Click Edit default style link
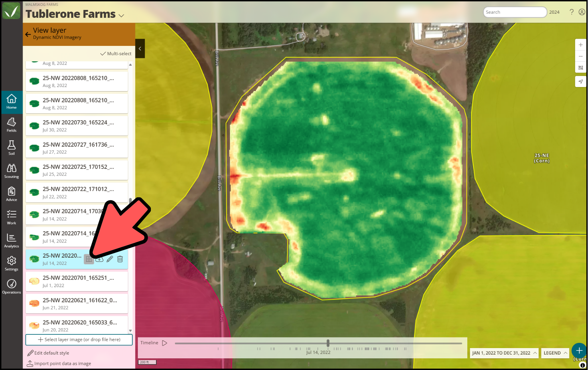Viewport: 588px width, 370px height. coord(48,353)
